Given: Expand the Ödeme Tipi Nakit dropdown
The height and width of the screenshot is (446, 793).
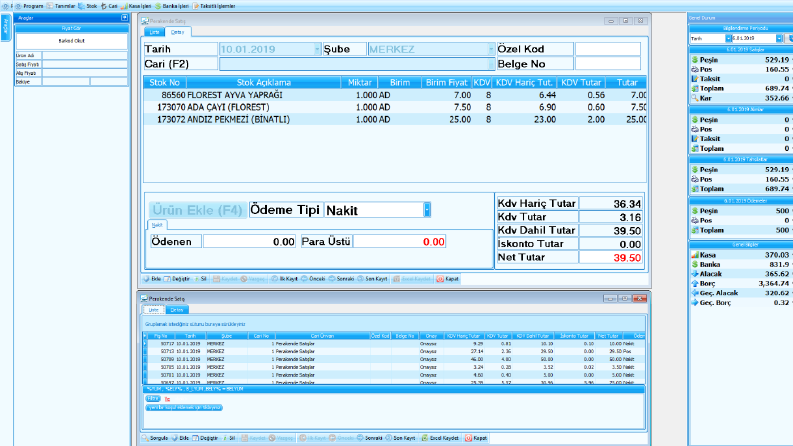Looking at the screenshot, I should tap(427, 210).
